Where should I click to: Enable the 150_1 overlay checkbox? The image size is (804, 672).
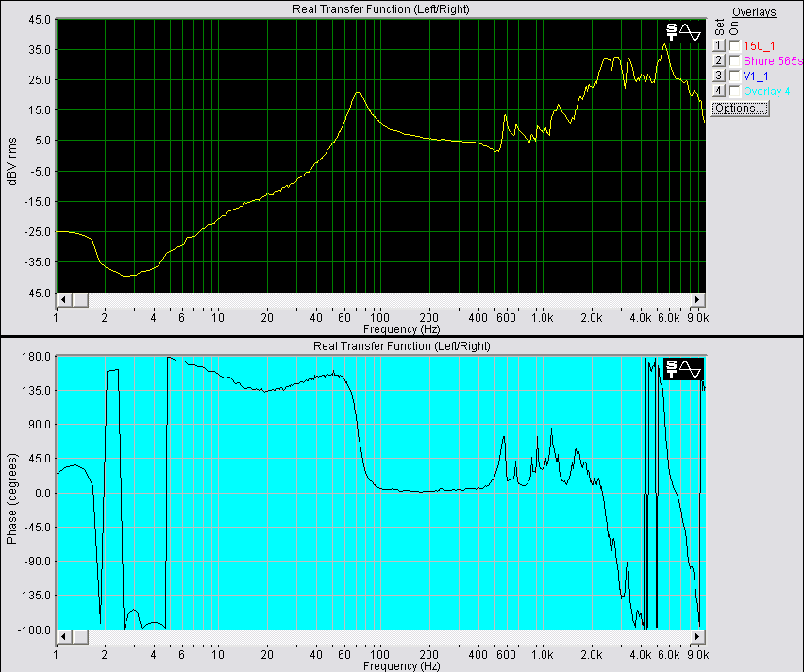734,45
